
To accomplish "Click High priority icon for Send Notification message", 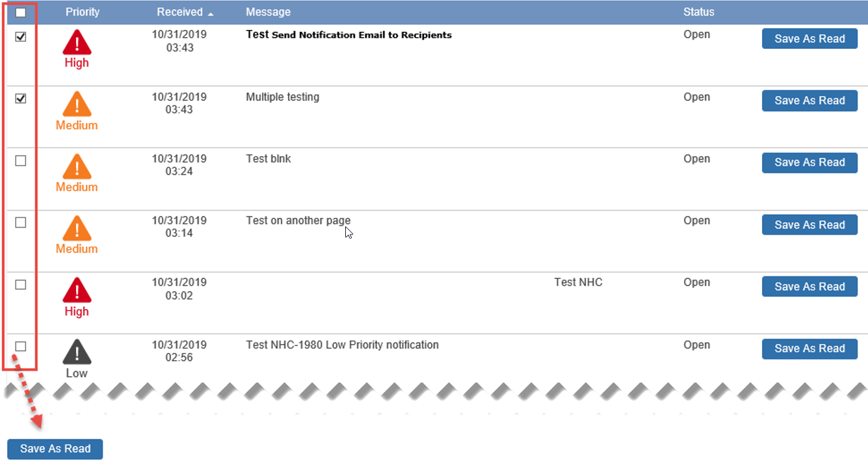I will 77,43.
